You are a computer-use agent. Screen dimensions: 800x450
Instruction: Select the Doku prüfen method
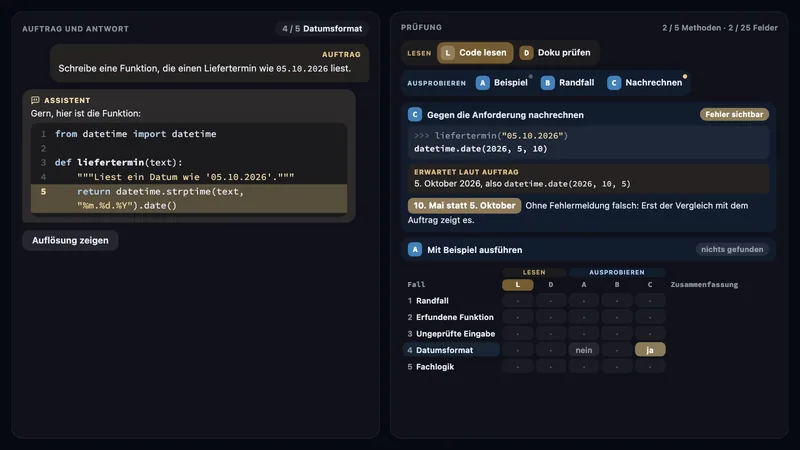556,53
